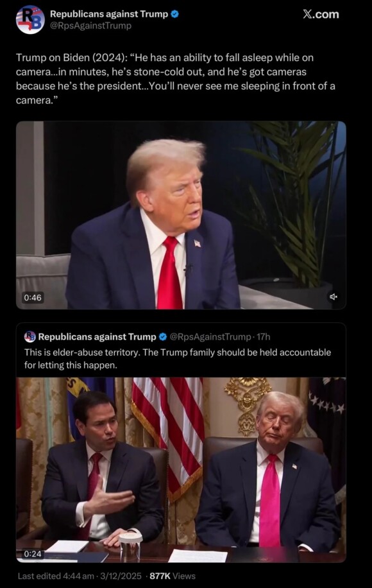Open the @RpsAgainstTrump handle in header
Viewport: 372px width, 588px height.
[x=90, y=26]
